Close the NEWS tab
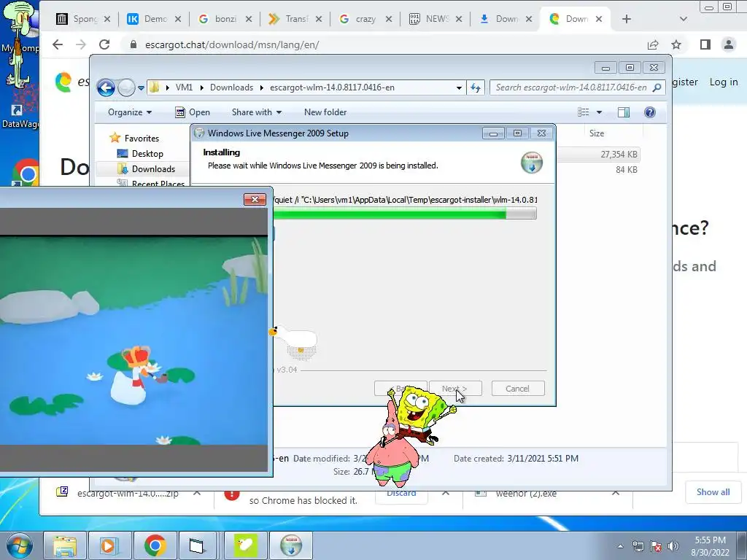The width and height of the screenshot is (747, 560). pos(459,19)
